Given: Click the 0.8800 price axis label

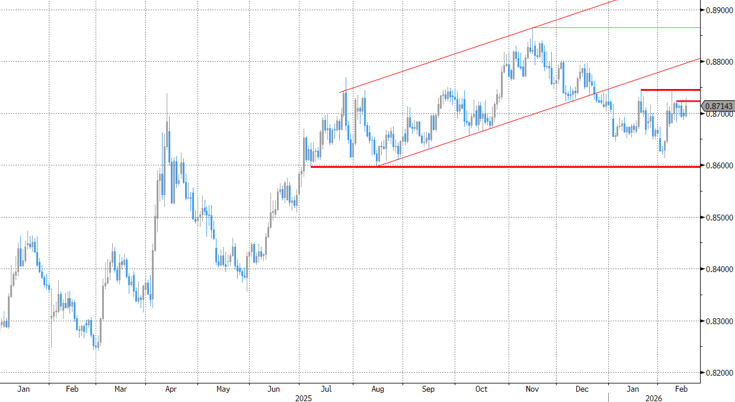Looking at the screenshot, I should (717, 62).
